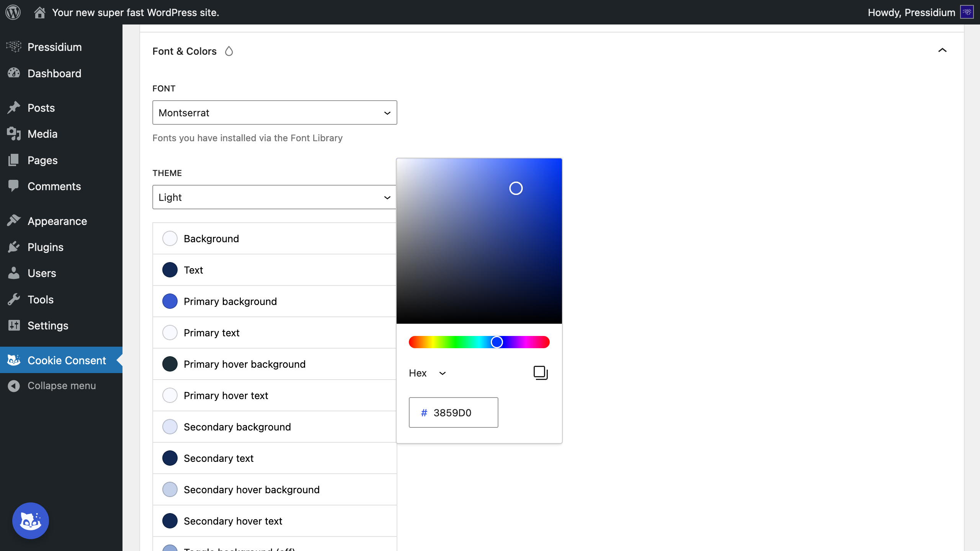Click the Font & Colors fire/drop icon
980x551 pixels.
(x=229, y=51)
